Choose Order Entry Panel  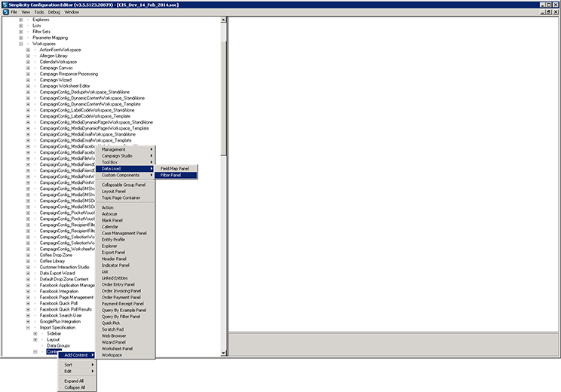pyautogui.click(x=125, y=285)
